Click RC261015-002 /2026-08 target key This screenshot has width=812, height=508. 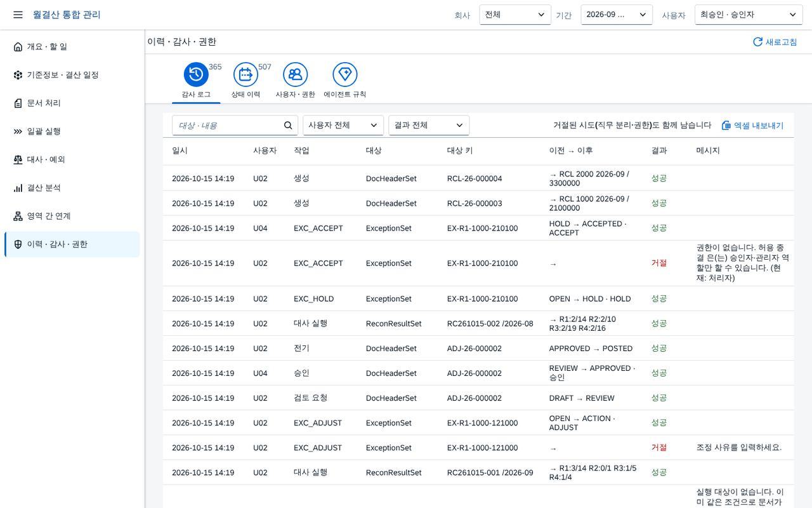[x=490, y=324]
